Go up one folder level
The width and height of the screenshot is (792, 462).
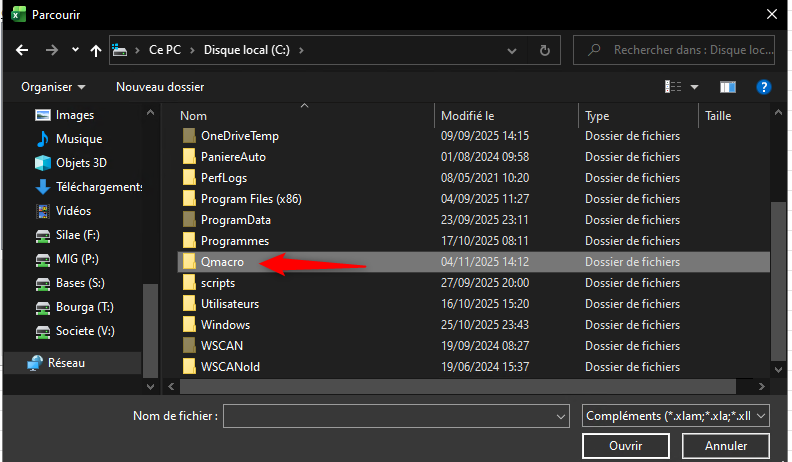[96, 49]
